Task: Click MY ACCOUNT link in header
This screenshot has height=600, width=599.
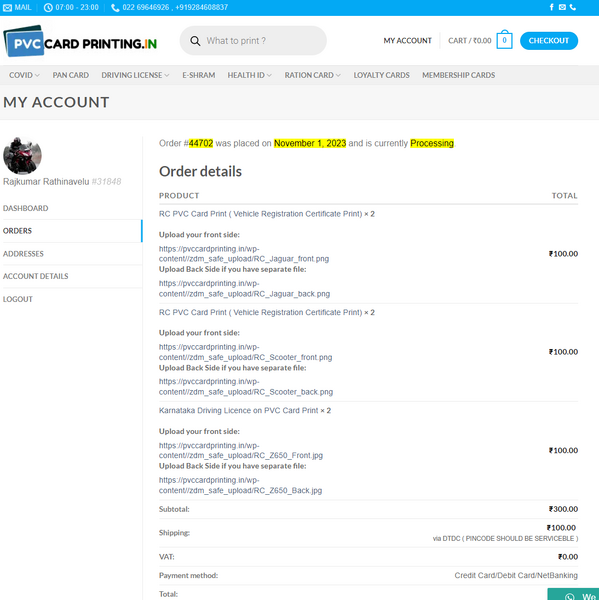Action: (408, 41)
